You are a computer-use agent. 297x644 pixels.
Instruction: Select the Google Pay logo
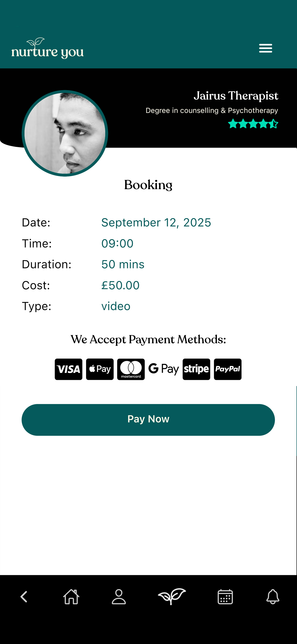click(x=164, y=369)
